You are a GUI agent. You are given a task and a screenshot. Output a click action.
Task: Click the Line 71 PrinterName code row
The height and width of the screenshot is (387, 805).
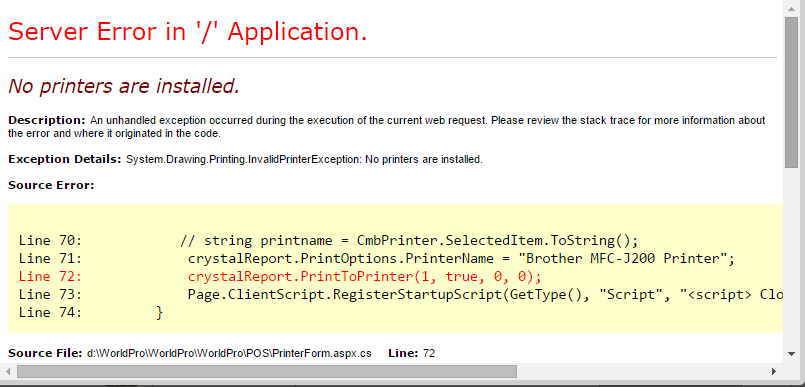coord(377,258)
